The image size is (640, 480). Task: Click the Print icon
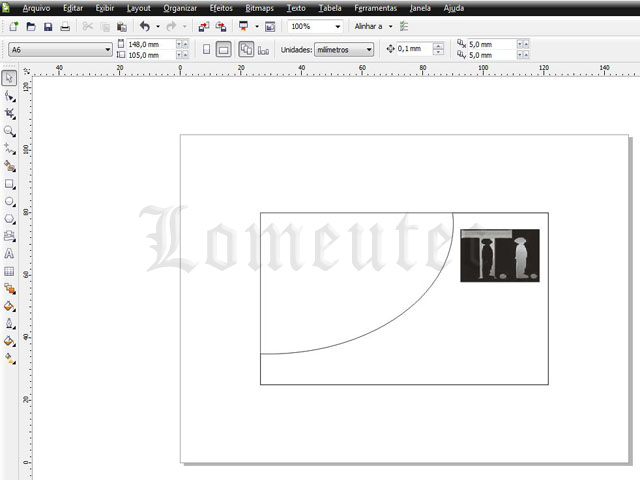(65, 27)
